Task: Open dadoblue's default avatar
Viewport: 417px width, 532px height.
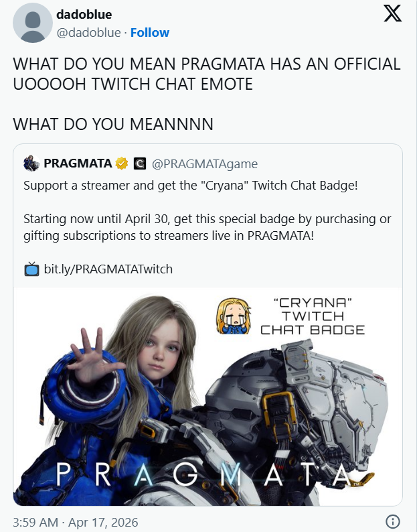Action: (33, 23)
